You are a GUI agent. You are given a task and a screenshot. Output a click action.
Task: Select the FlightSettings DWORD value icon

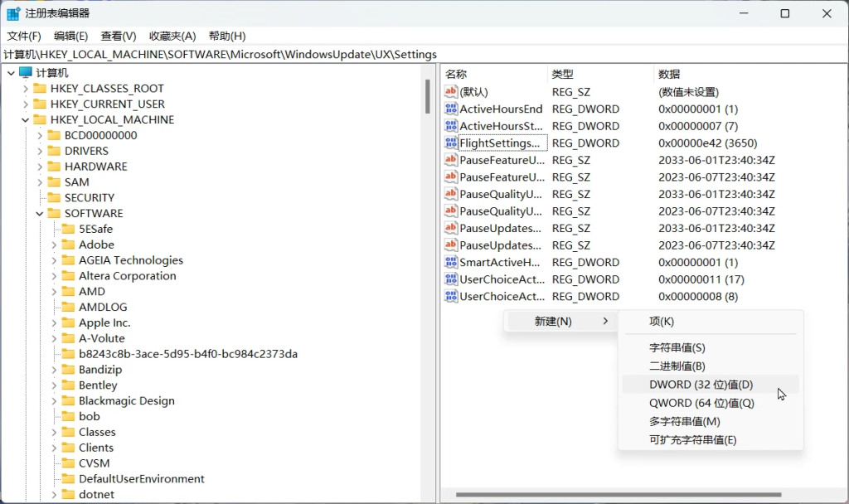point(451,143)
